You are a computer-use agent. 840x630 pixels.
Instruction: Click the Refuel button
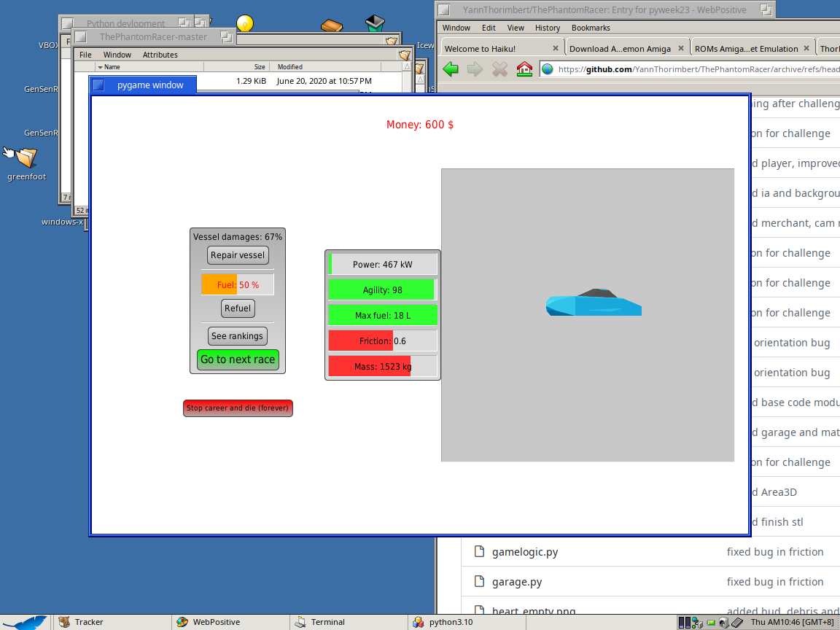(238, 308)
